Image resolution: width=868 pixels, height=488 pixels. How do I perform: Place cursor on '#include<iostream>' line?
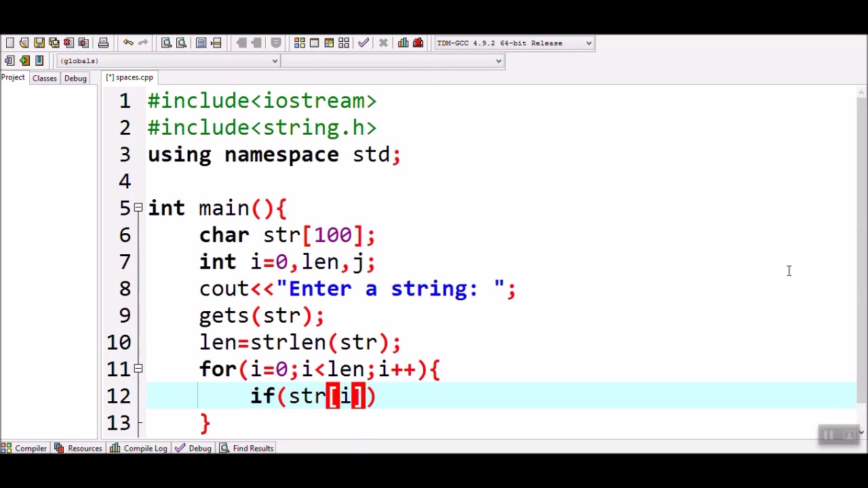point(262,100)
